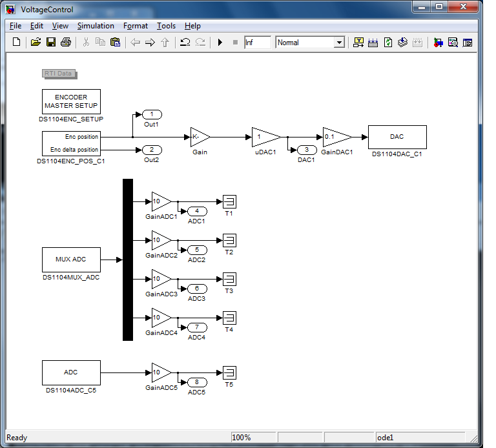The height and width of the screenshot is (448, 496).
Task: Redo the last undone action
Action: 200,42
